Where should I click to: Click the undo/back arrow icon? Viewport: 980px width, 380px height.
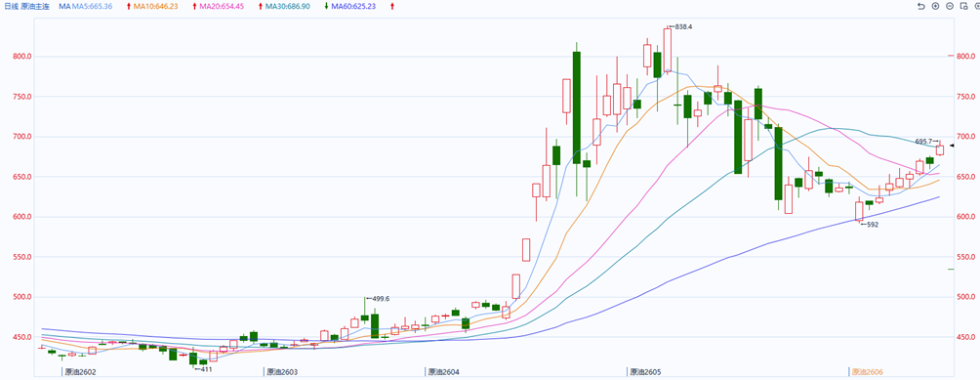click(920, 6)
